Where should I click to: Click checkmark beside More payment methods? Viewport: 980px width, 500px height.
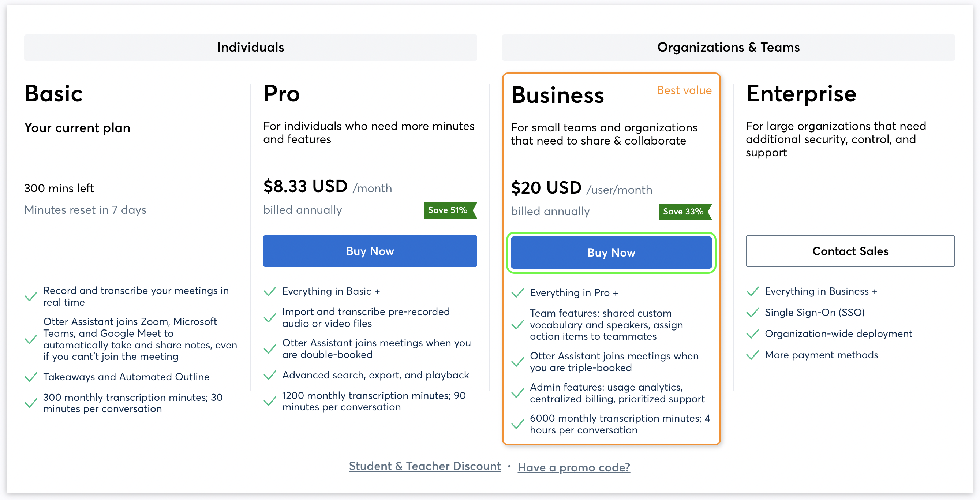[752, 355]
